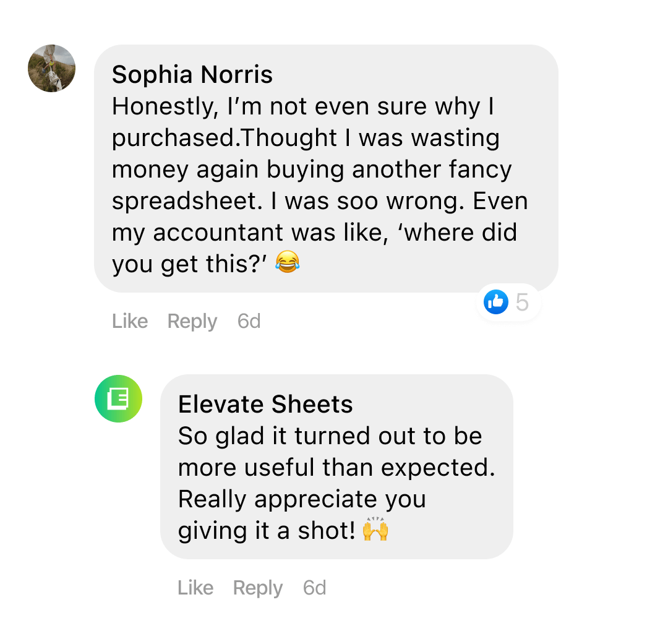Screen dimensions: 668x644
Task: Like Sophia Norris's comment
Action: tap(130, 321)
